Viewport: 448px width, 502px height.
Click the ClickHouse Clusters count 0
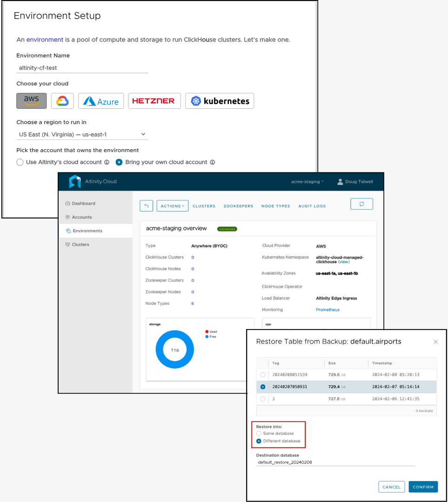coord(193,258)
